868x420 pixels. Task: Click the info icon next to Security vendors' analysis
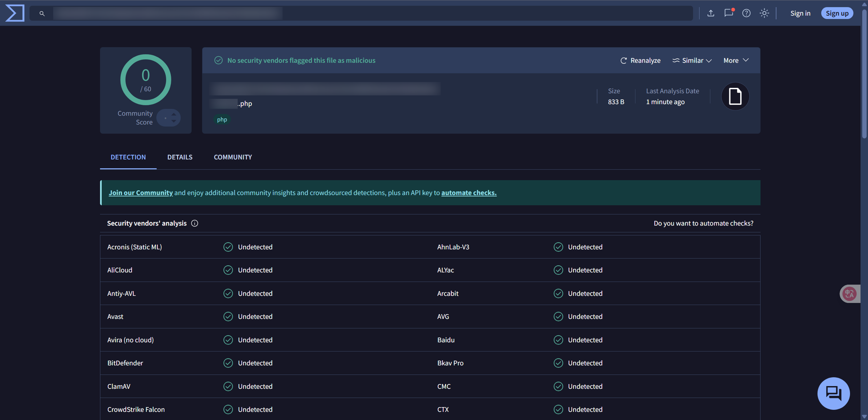click(x=194, y=223)
